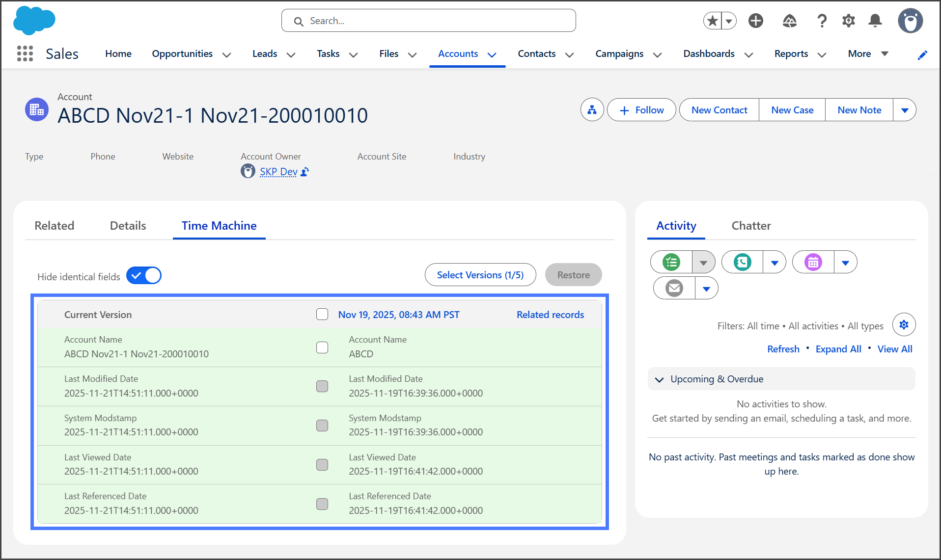Screen dimensions: 941x560
Task: Open the notifications bell
Action: click(875, 21)
